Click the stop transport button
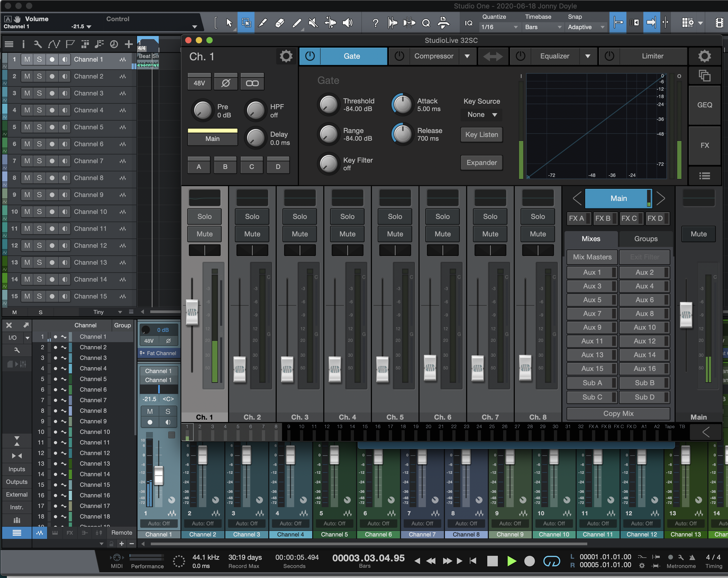Image resolution: width=728 pixels, height=578 pixels. click(493, 561)
